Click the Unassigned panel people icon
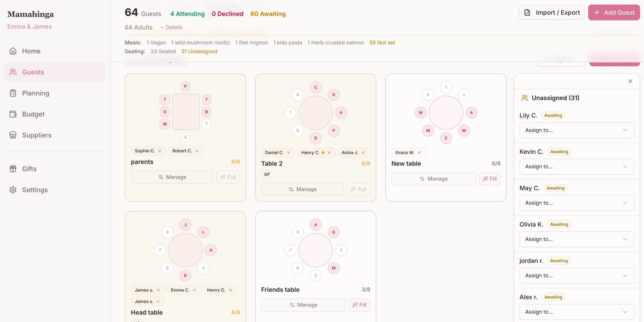644x322 pixels. tap(525, 98)
